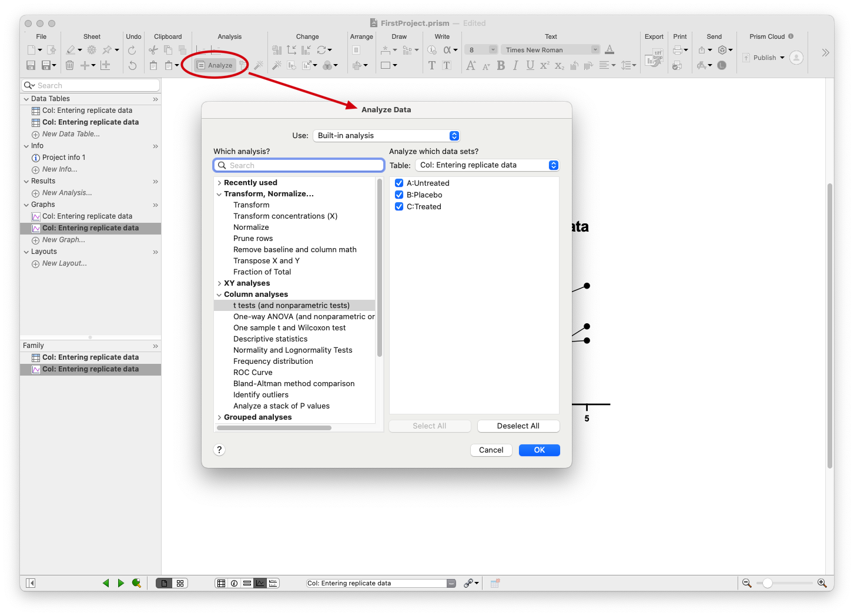The width and height of the screenshot is (854, 616).
Task: Click the Which analysis search field
Action: coord(299,166)
